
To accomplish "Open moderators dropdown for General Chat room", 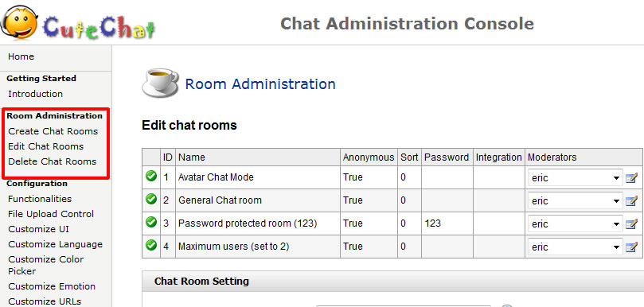I will pyautogui.click(x=575, y=201).
